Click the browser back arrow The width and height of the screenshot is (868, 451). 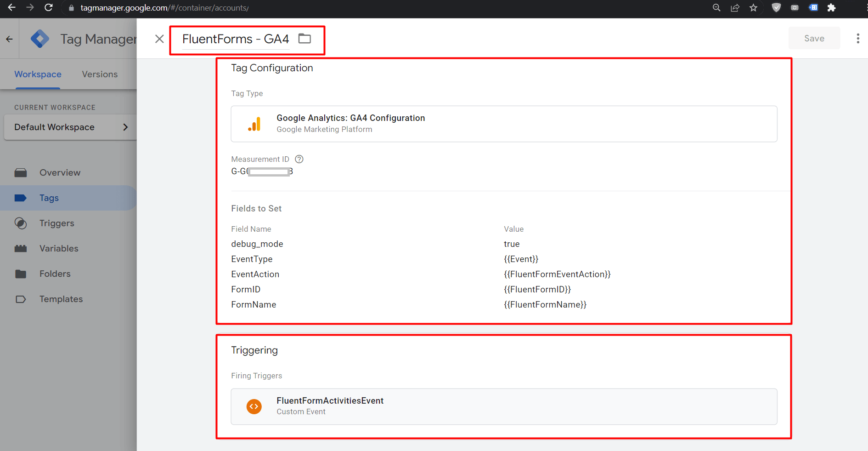[x=11, y=7]
